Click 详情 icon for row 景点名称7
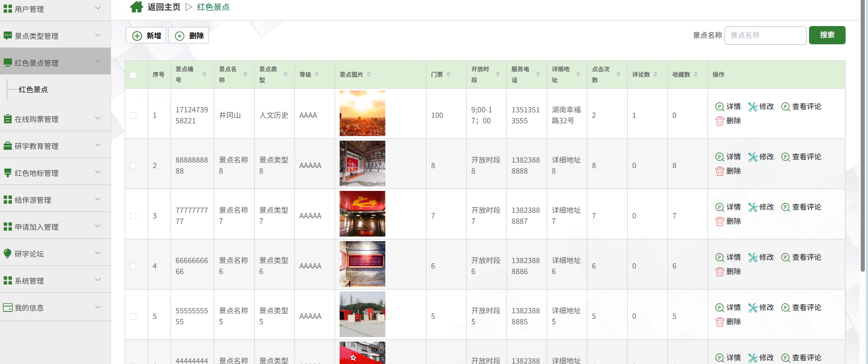 click(719, 207)
